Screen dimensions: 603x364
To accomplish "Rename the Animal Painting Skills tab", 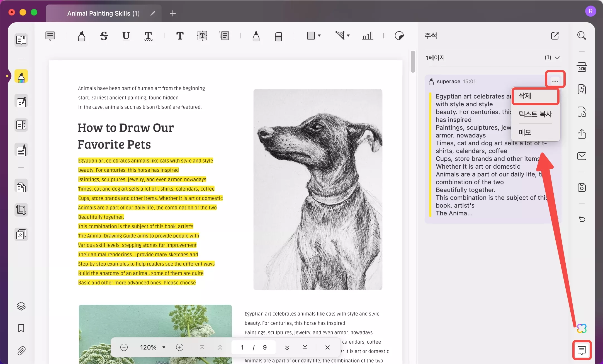I will click(x=152, y=13).
